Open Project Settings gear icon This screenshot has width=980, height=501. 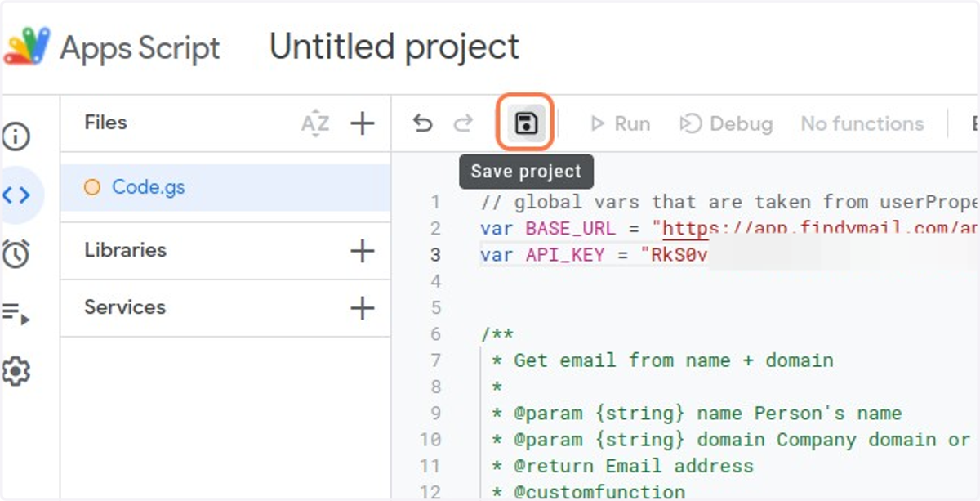[x=16, y=372]
